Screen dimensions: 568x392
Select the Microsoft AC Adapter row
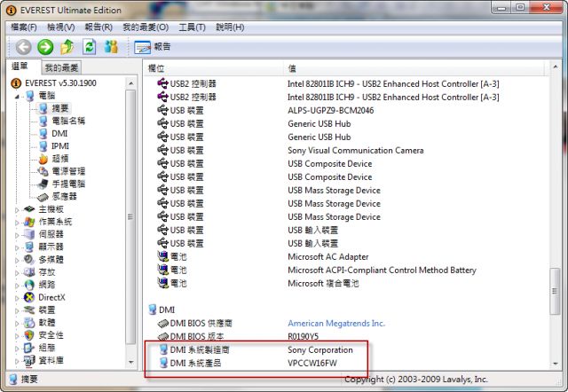point(346,256)
